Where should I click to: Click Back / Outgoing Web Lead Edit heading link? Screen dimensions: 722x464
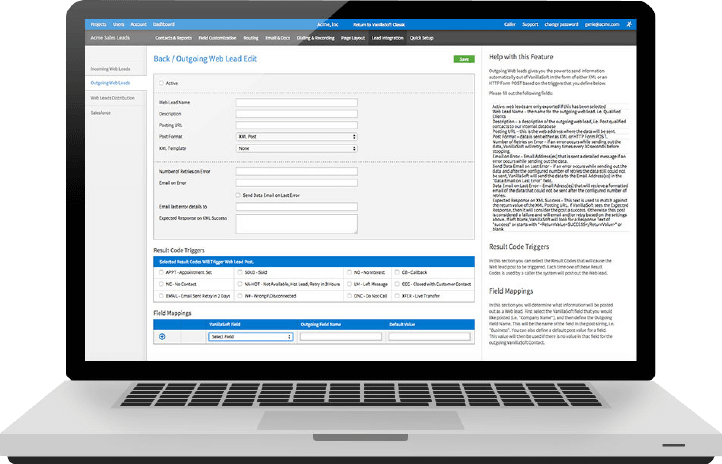click(x=205, y=59)
